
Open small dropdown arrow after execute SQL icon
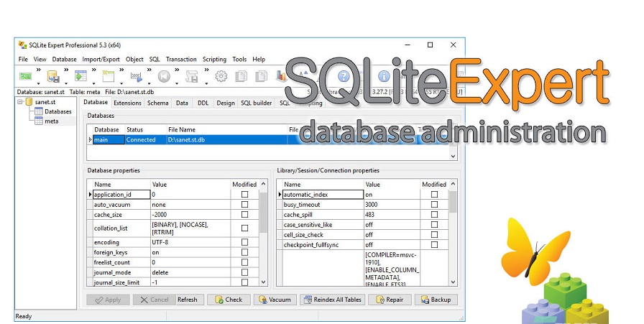pyautogui.click(x=149, y=83)
